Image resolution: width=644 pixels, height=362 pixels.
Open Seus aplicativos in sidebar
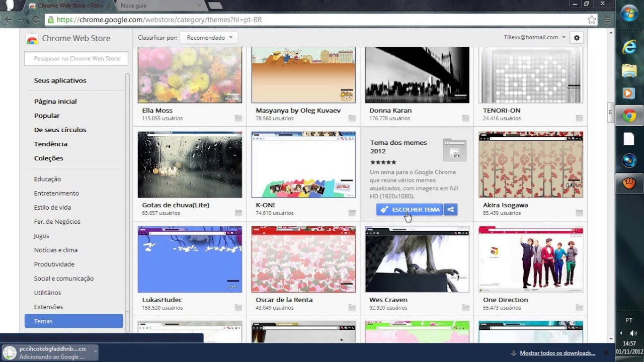pyautogui.click(x=60, y=80)
